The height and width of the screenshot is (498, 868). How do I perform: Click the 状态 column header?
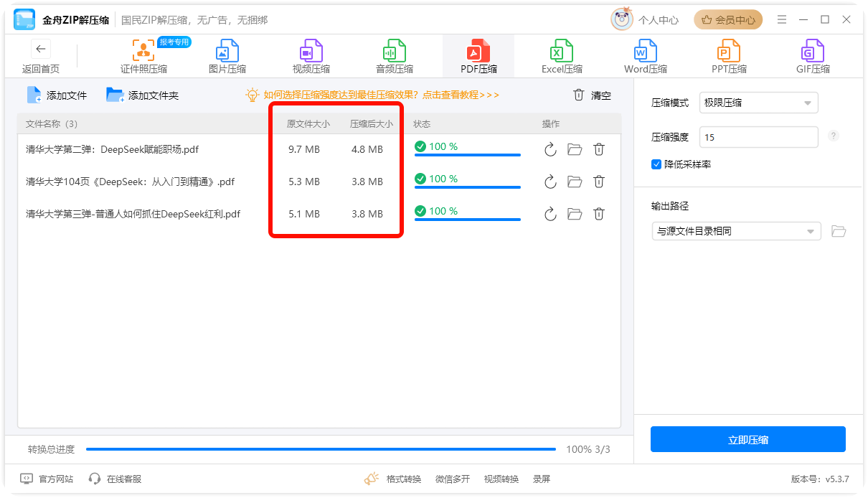coord(422,124)
